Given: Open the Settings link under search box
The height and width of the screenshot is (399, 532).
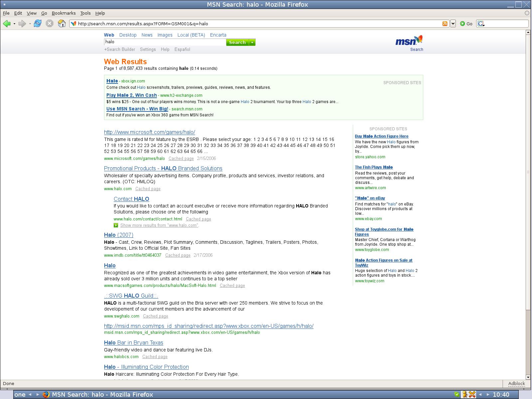Looking at the screenshot, I should (148, 49).
